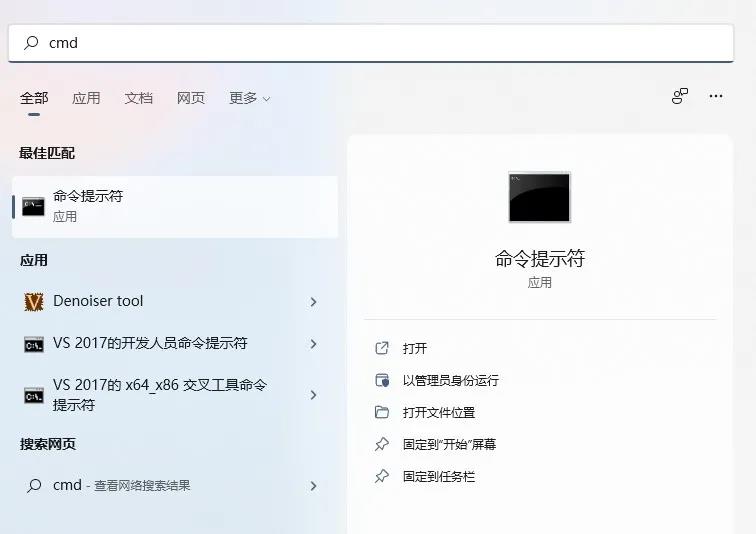Select the 网页 filter tab
This screenshot has height=534, width=756.
click(x=191, y=98)
